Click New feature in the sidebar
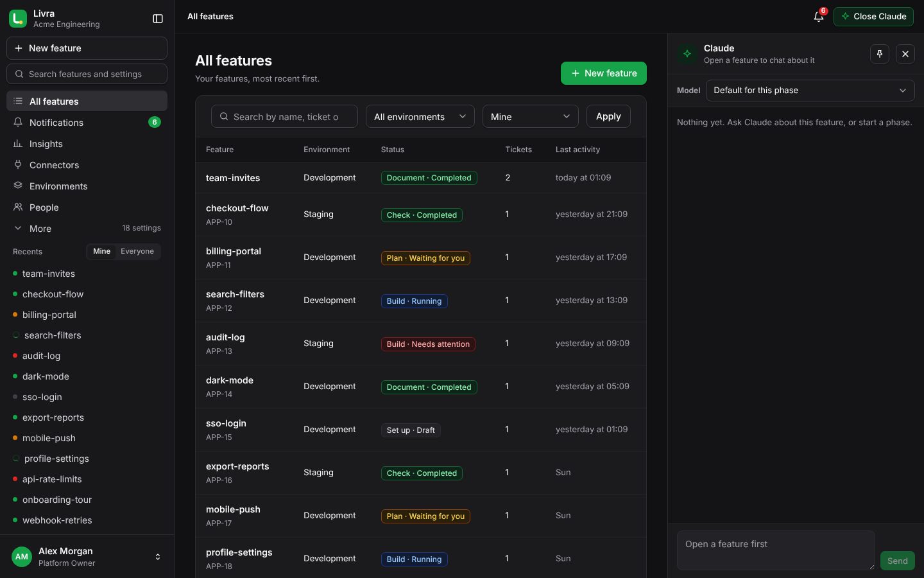 (x=87, y=48)
